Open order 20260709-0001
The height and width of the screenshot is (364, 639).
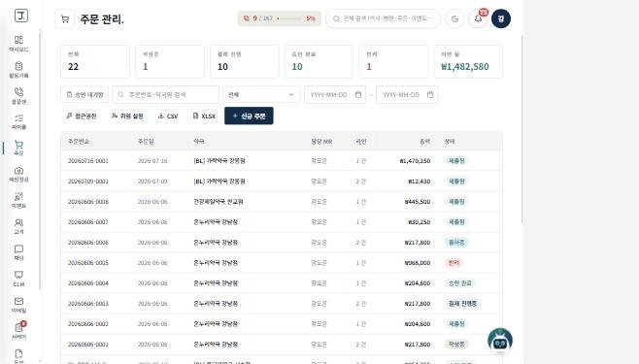point(282,182)
